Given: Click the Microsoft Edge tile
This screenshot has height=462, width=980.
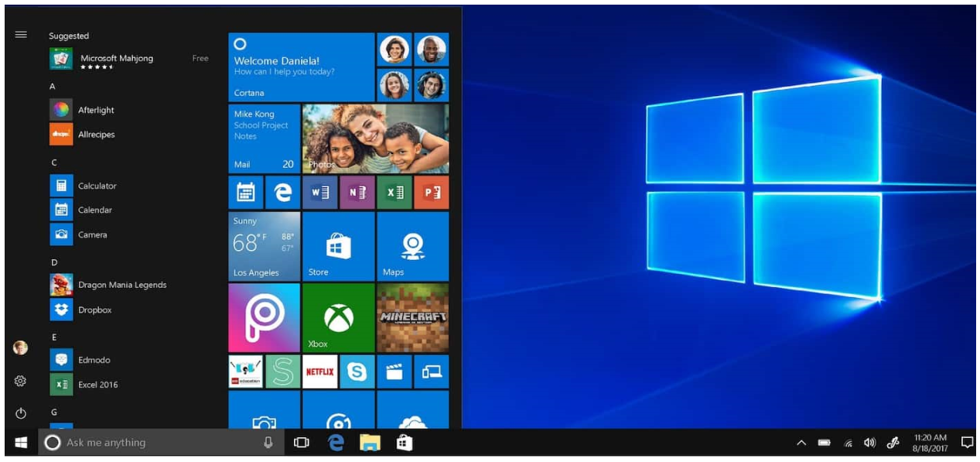Looking at the screenshot, I should (x=282, y=192).
